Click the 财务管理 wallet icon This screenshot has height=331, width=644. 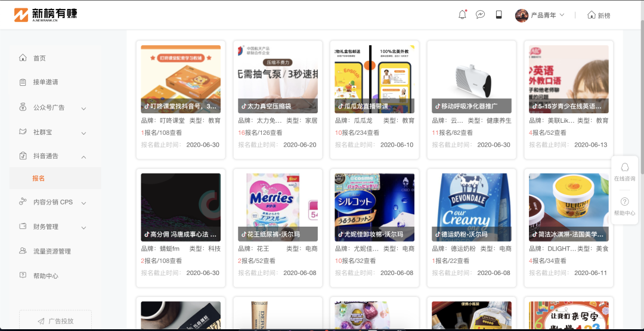(x=23, y=226)
